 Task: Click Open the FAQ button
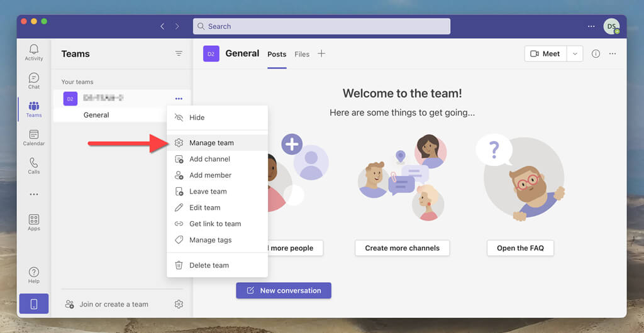point(520,248)
